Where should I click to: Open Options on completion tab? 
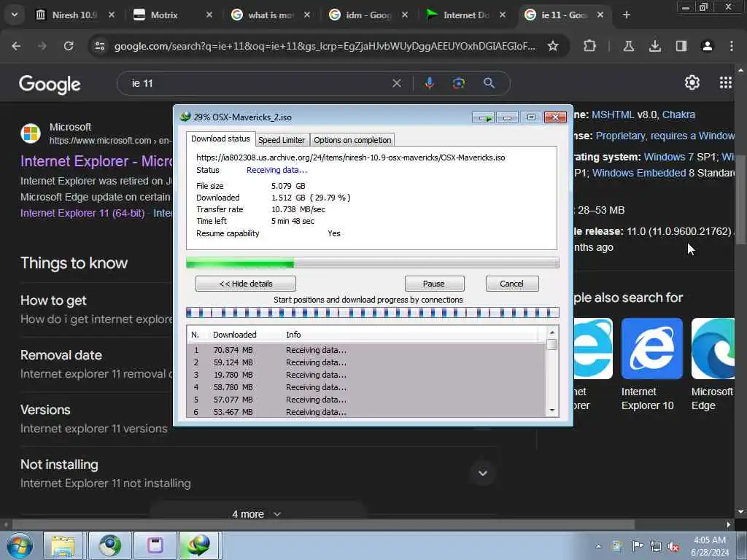point(352,140)
